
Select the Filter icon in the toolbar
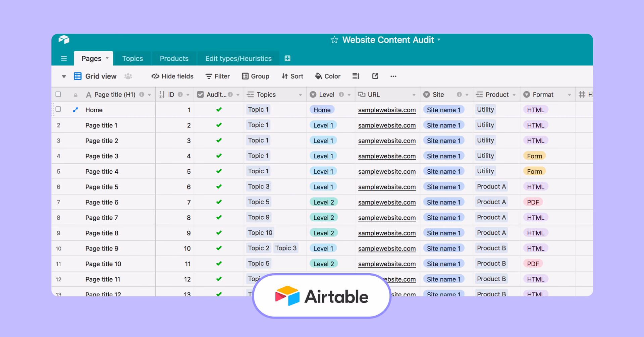pos(209,76)
